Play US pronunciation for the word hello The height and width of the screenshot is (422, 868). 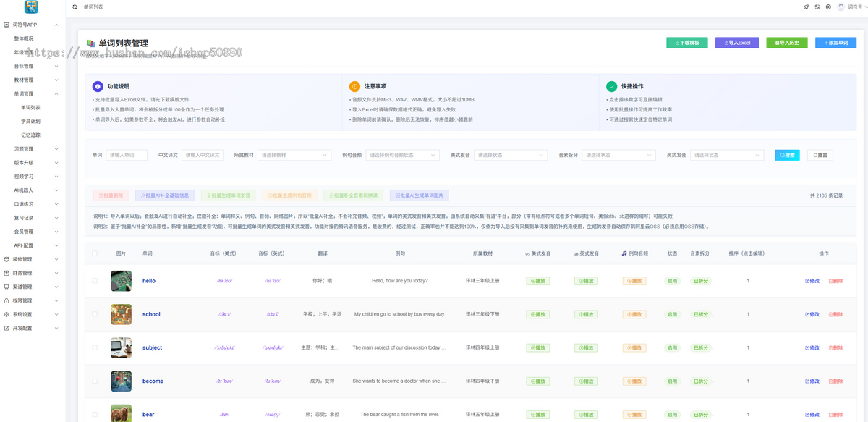pyautogui.click(x=537, y=281)
